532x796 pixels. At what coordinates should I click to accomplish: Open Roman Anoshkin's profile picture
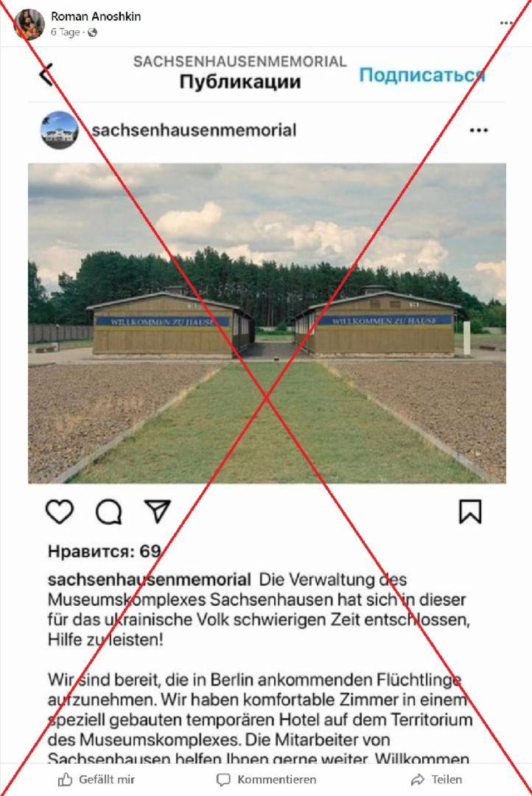pyautogui.click(x=29, y=24)
